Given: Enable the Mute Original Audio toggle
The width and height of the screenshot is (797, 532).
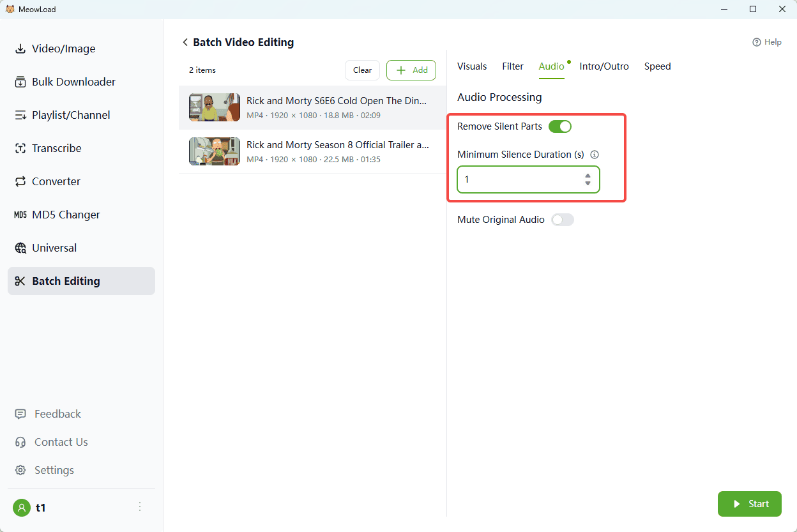Looking at the screenshot, I should (563, 220).
